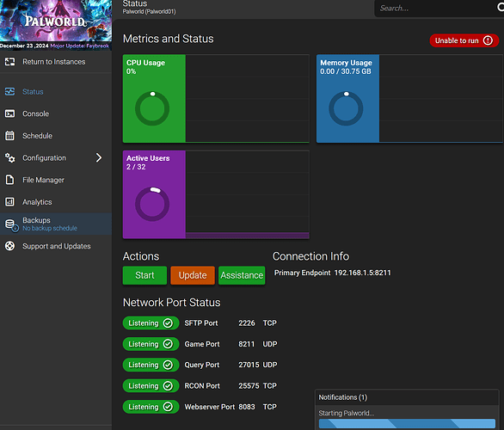Click the Starting Palworld progress bar
504x430 pixels.
click(x=407, y=423)
